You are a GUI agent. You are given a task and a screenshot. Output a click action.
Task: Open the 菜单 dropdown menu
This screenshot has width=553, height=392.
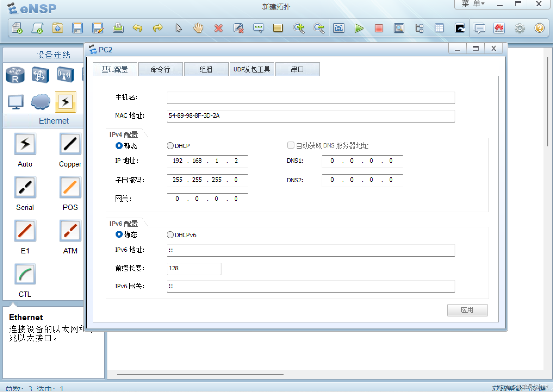(x=473, y=4)
